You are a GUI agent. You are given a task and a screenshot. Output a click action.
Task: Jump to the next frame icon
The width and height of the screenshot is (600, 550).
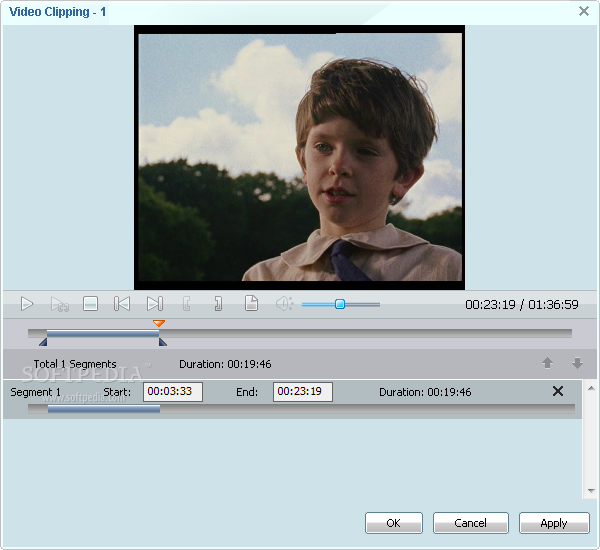(155, 304)
